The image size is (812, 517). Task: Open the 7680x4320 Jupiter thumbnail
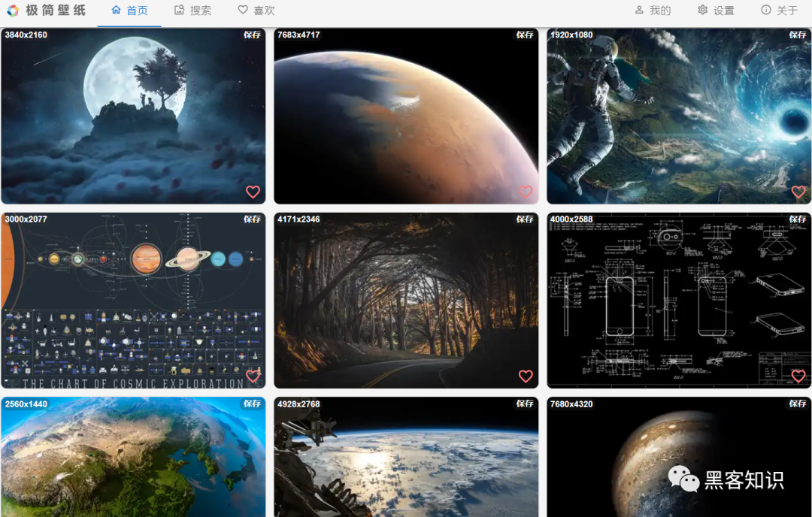coord(679,457)
